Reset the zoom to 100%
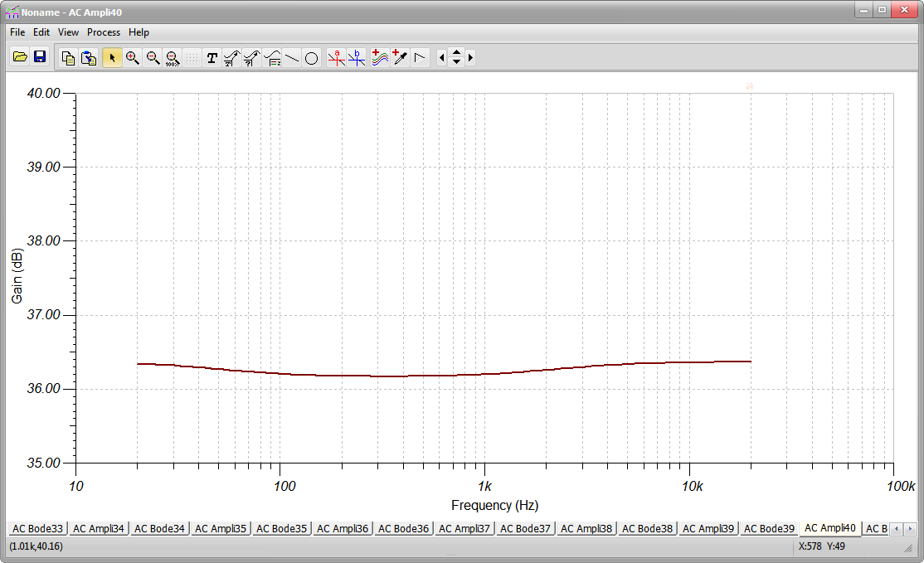Image resolution: width=924 pixels, height=563 pixels. point(172,58)
